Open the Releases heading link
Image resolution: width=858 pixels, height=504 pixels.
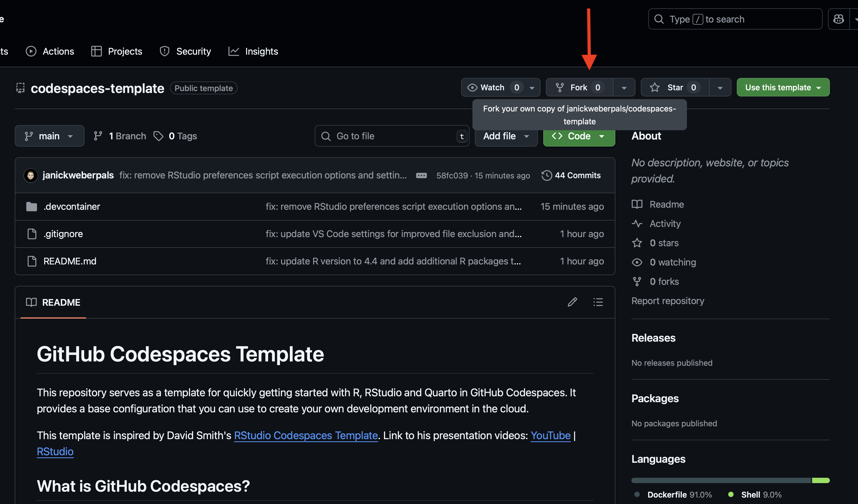click(x=653, y=338)
